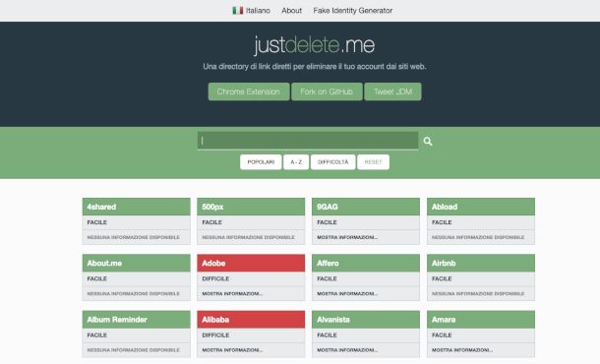Open the Abload card header
Image resolution: width=600 pixels, height=364 pixels.
pyautogui.click(x=481, y=207)
